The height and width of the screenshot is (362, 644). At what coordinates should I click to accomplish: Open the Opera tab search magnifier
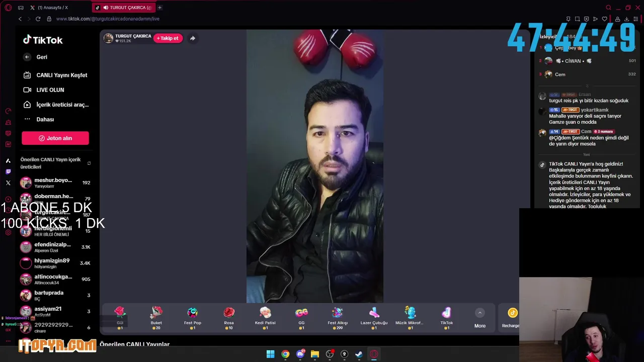tap(608, 8)
